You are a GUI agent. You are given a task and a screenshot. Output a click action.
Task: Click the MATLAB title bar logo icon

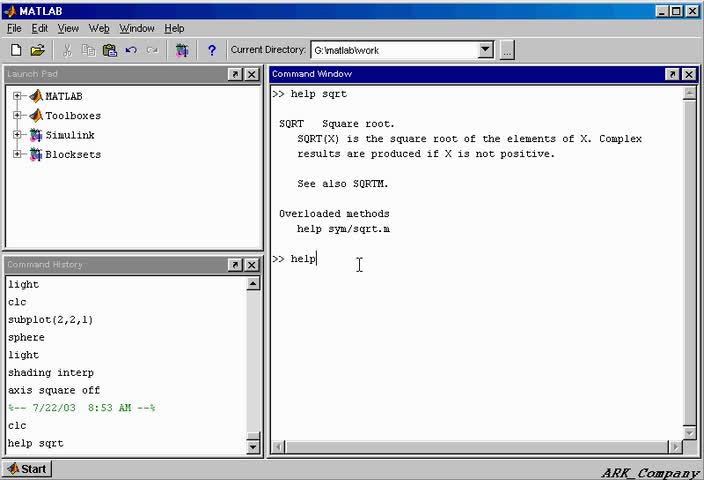pyautogui.click(x=10, y=11)
